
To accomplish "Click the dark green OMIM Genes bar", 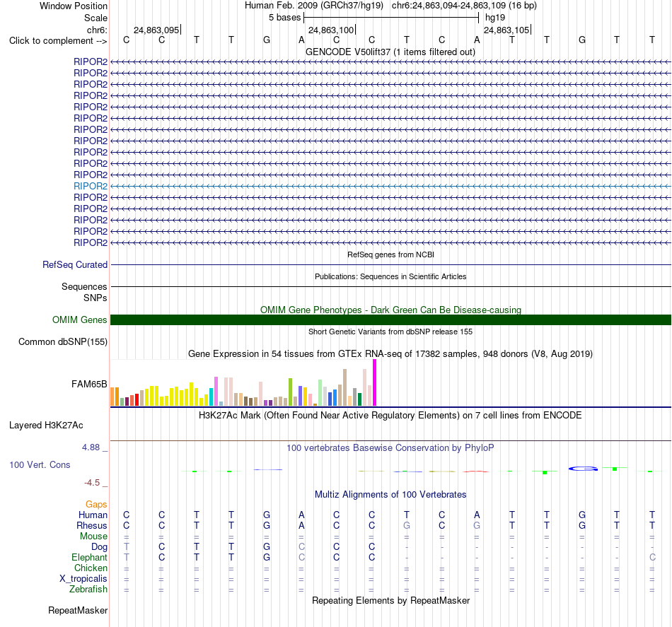I will 390,320.
